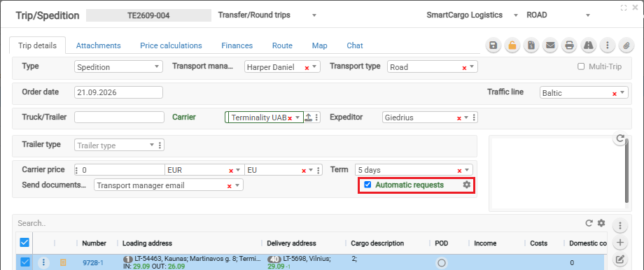Clear Transport type Road with red x
This screenshot has height=270, width=644.
(464, 68)
